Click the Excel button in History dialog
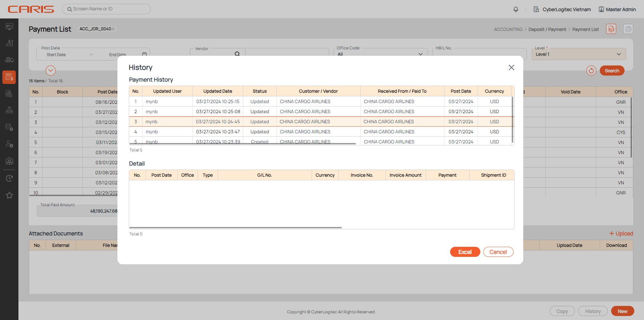Viewport: 644px width, 320px height. 465,252
